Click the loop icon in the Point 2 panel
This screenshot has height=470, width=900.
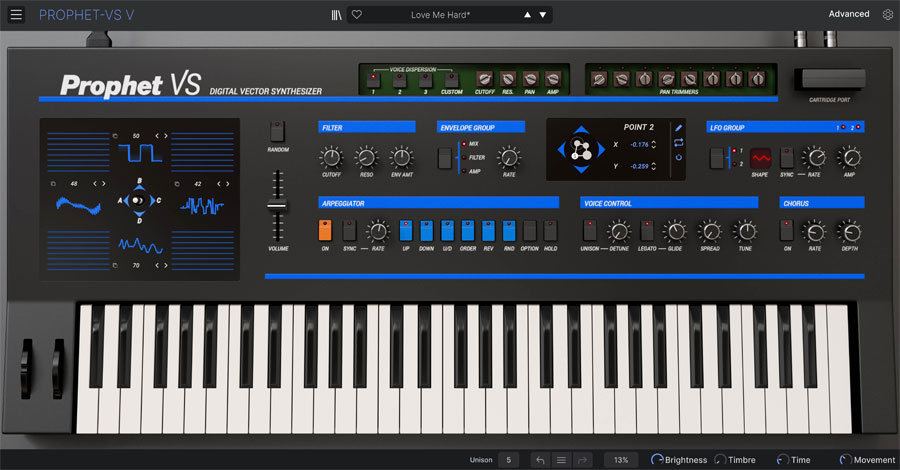pos(679,143)
